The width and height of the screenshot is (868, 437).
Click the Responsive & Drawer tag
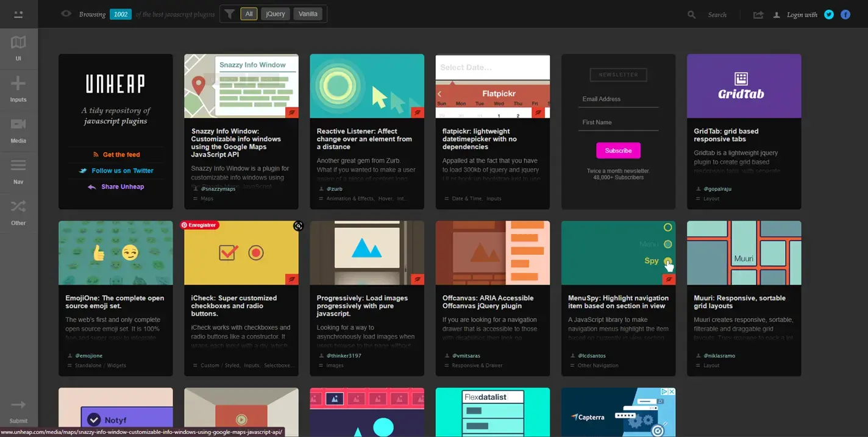click(x=477, y=366)
